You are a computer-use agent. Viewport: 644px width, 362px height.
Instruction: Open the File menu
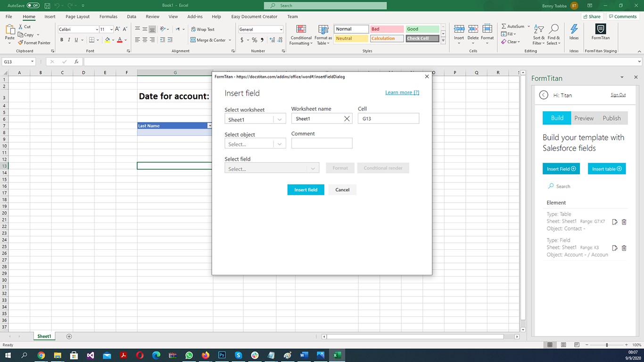coord(8,16)
